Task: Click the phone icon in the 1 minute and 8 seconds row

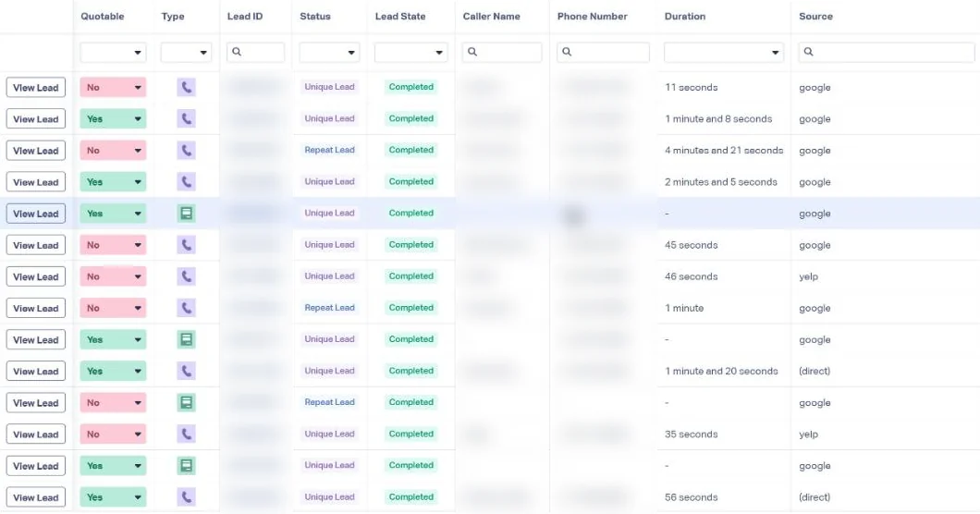Action: tap(186, 119)
